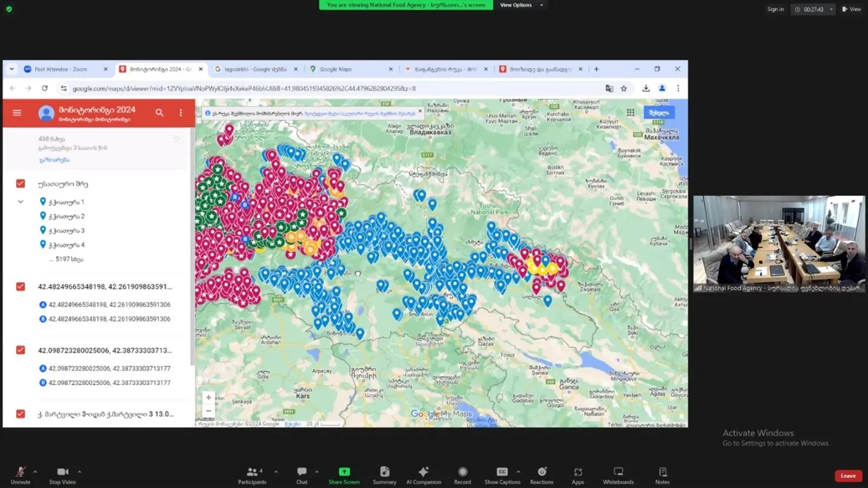868x488 pixels.
Task: Click the blue sign-in button on the map
Action: click(659, 113)
